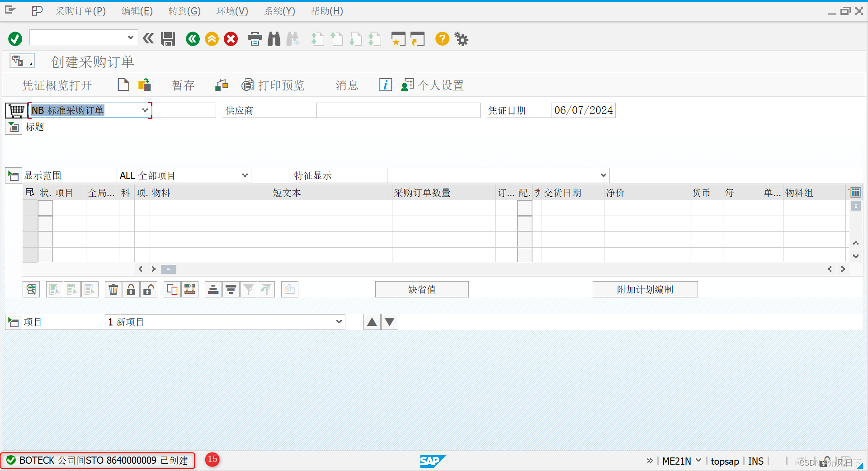Viewport: 868px width, 471px height.
Task: Click the shopping cart icon
Action: 16,110
